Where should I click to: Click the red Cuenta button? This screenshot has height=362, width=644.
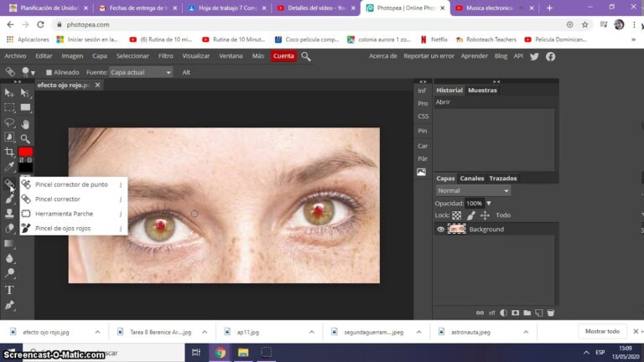click(x=283, y=56)
